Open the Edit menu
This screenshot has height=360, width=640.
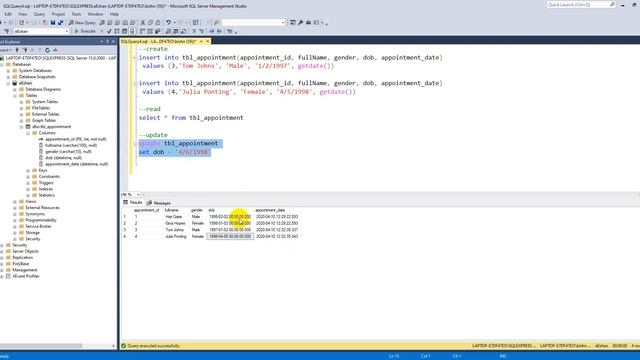coord(8,14)
